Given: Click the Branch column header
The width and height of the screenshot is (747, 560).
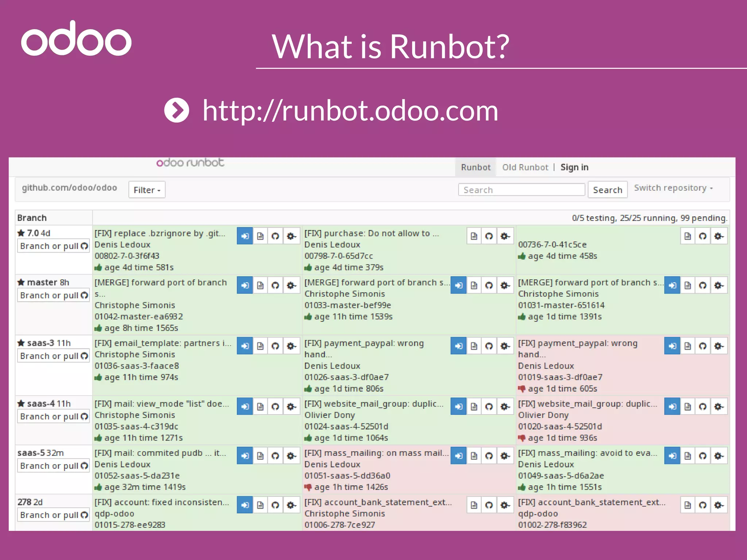Looking at the screenshot, I should (x=32, y=218).
